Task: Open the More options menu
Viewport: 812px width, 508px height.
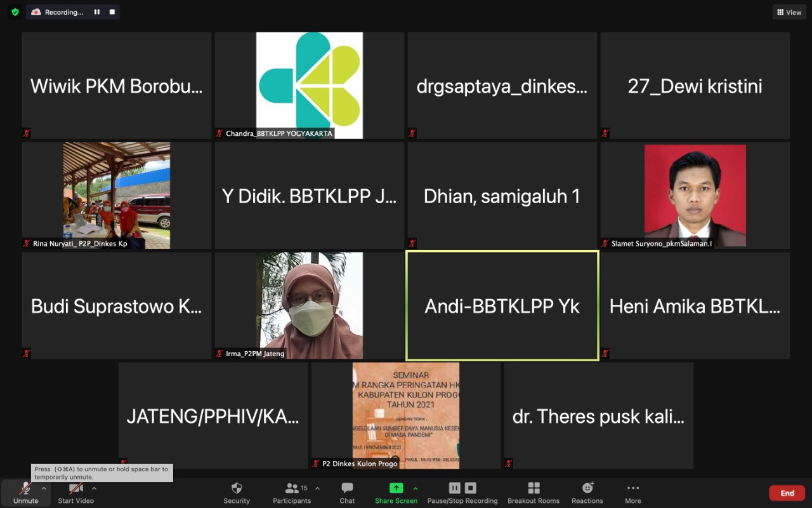Action: pos(632,493)
